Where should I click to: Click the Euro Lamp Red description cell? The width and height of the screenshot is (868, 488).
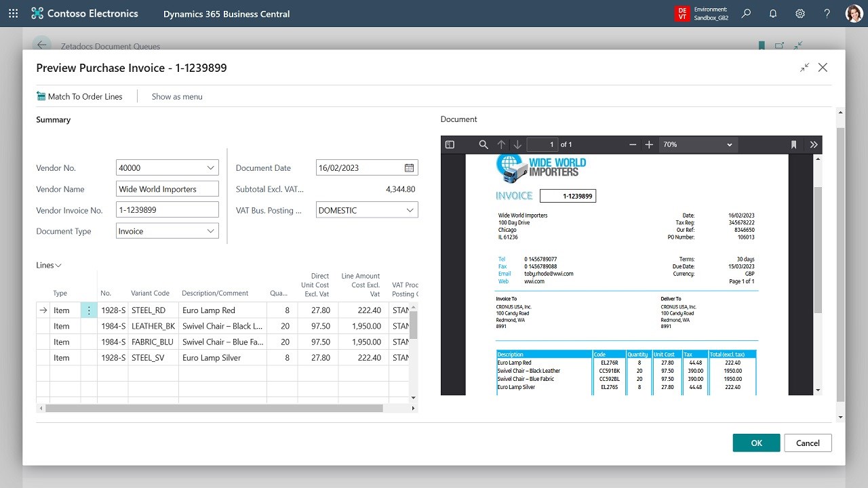222,310
